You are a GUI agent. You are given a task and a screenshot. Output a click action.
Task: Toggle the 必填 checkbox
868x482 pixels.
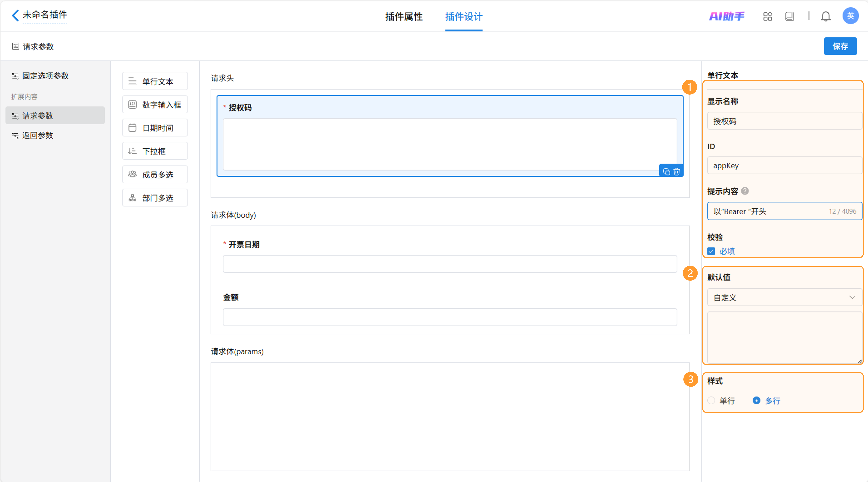711,251
